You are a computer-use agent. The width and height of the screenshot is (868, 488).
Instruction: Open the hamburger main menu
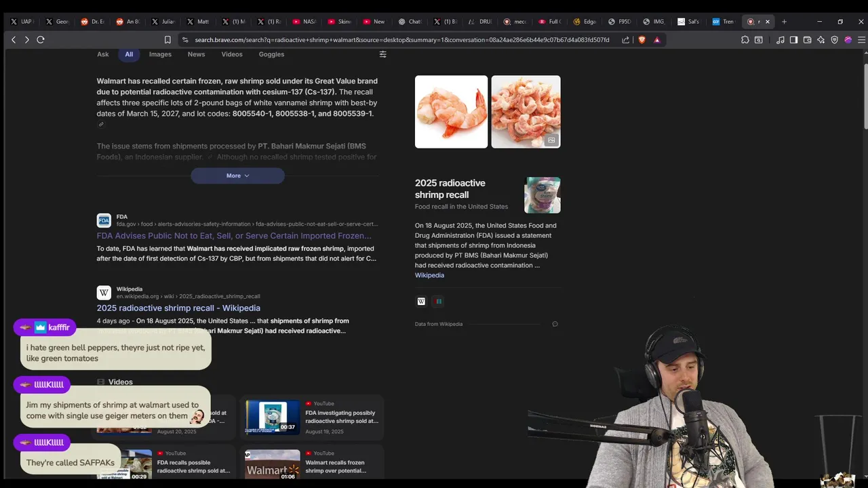(862, 40)
